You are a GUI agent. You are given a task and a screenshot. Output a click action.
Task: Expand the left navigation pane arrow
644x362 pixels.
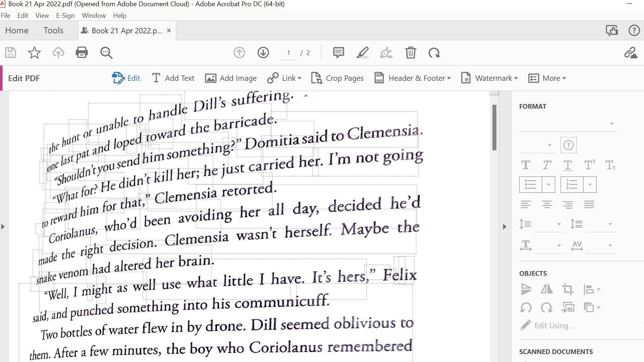coord(3,226)
